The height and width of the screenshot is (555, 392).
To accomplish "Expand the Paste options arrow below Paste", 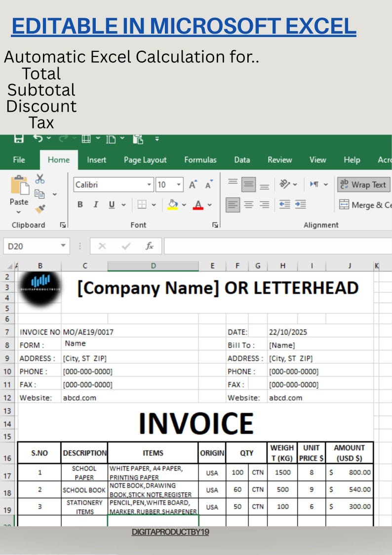I will click(x=19, y=213).
